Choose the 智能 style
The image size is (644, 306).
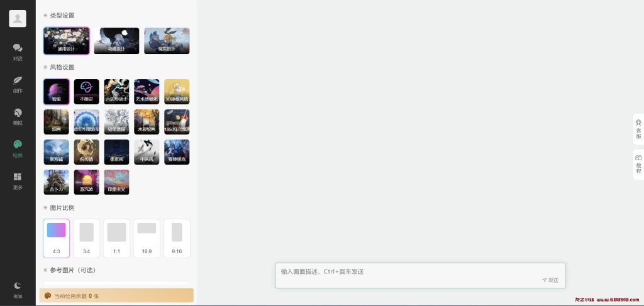[x=56, y=92]
